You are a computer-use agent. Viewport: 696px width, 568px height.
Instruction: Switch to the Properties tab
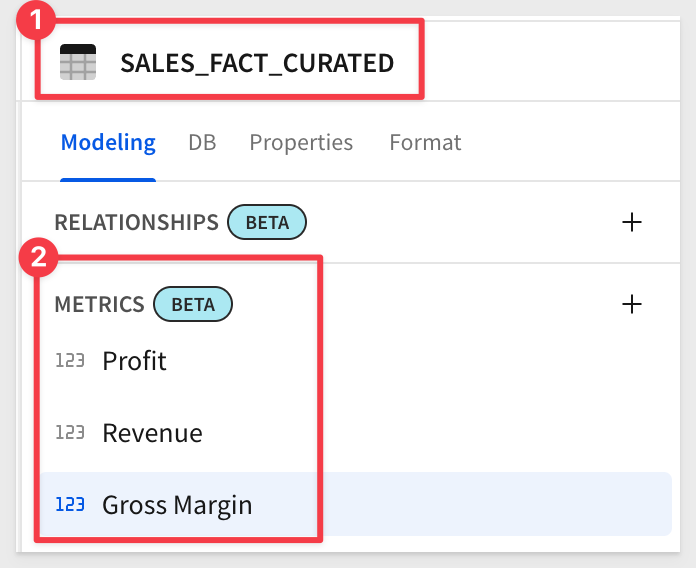[x=301, y=142]
